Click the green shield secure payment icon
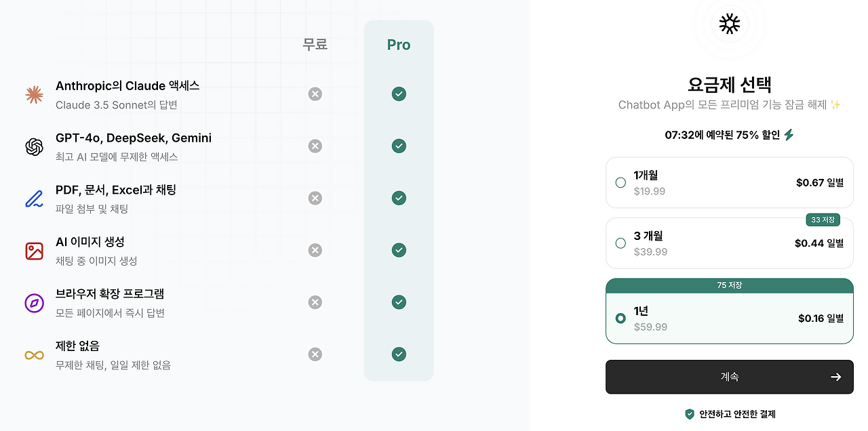The height and width of the screenshot is (431, 868). click(690, 413)
